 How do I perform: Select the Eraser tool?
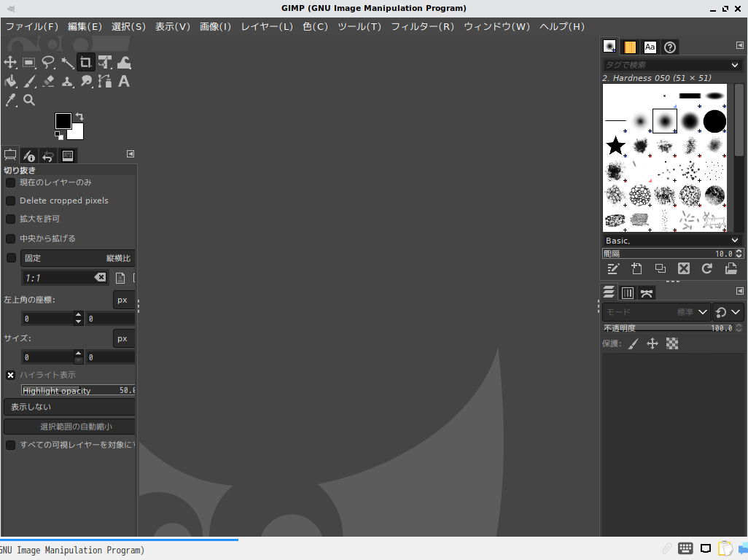coord(48,82)
